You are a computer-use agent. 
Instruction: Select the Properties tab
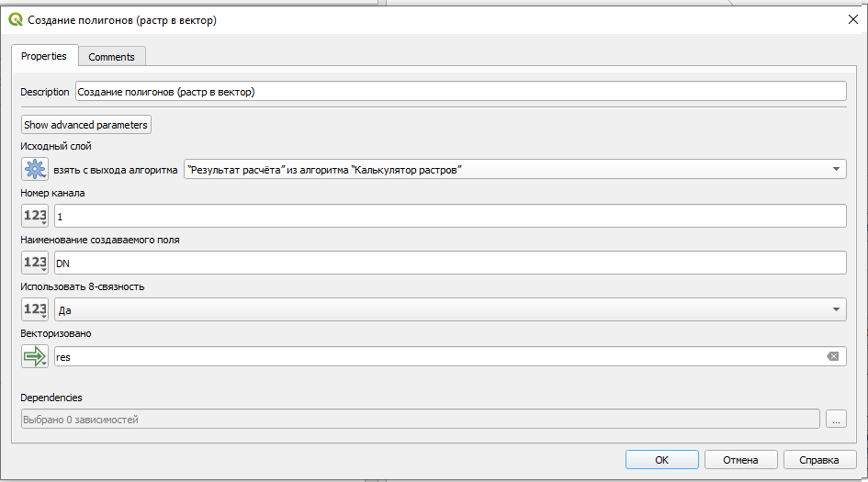coord(44,56)
